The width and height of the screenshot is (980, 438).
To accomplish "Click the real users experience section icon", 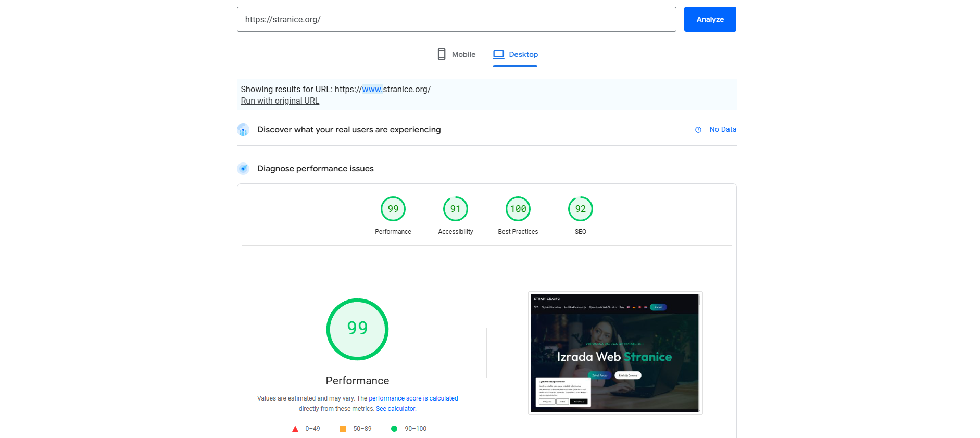I will [x=243, y=130].
